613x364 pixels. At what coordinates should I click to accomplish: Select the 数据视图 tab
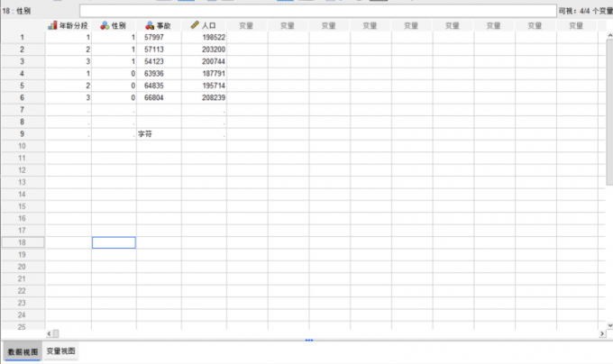[x=22, y=351]
